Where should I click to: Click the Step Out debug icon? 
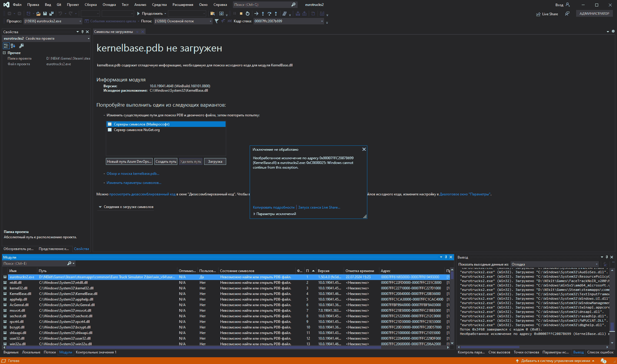pos(276,14)
